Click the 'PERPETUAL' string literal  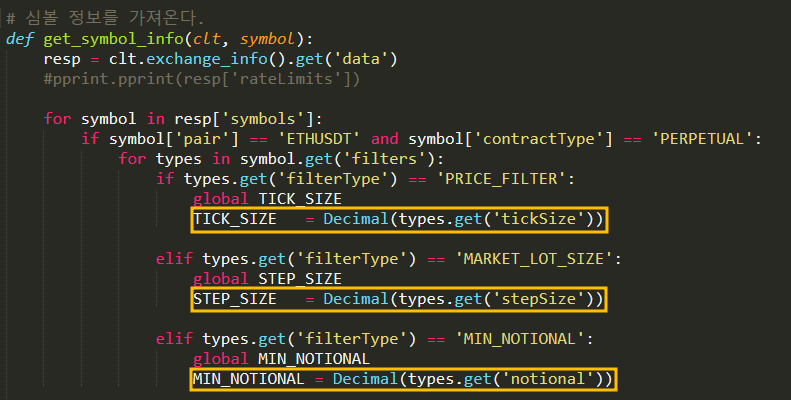[x=702, y=139]
